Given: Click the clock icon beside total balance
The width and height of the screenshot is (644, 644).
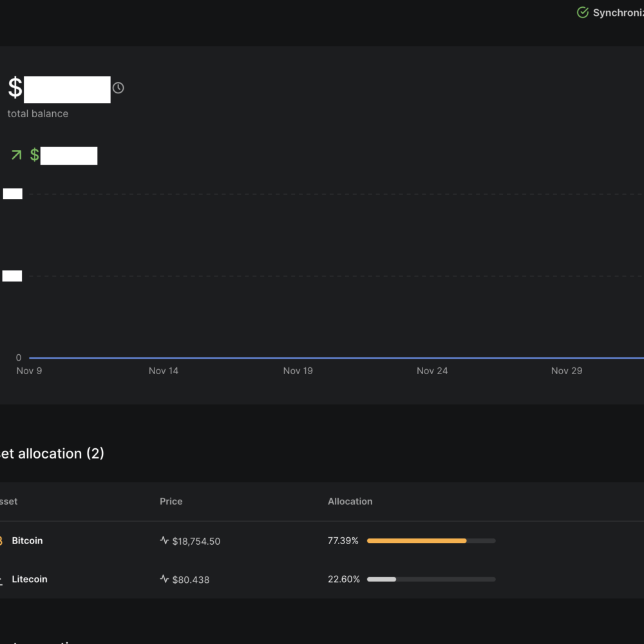Looking at the screenshot, I should click(x=118, y=88).
